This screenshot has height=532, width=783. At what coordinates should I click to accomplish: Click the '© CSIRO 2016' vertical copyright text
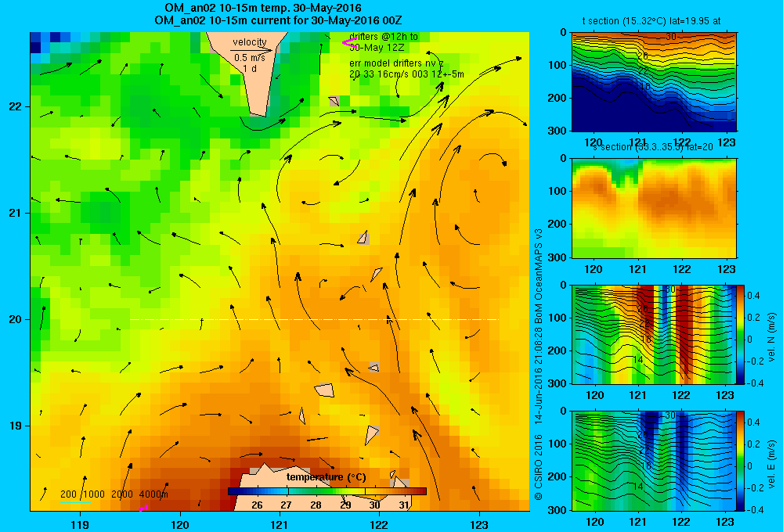tap(539, 467)
